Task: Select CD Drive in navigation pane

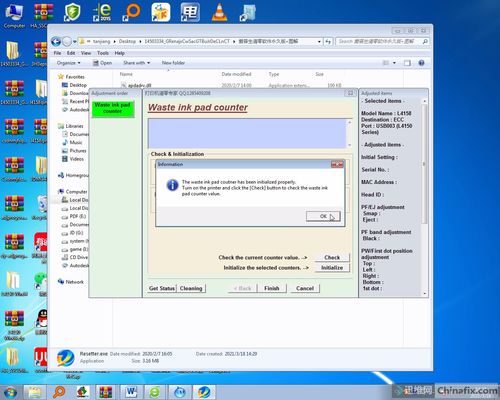Action: click(79, 257)
